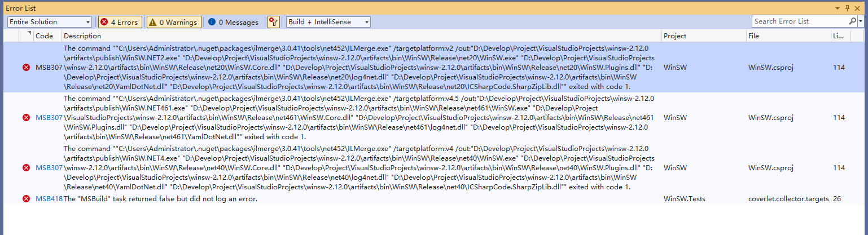Sort by the Line column header
Screen dimensions: 868x235
click(x=840, y=36)
